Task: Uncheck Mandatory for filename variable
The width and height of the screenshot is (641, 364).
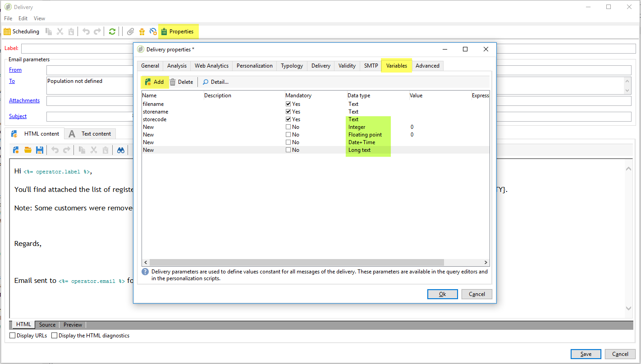Action: pyautogui.click(x=288, y=104)
